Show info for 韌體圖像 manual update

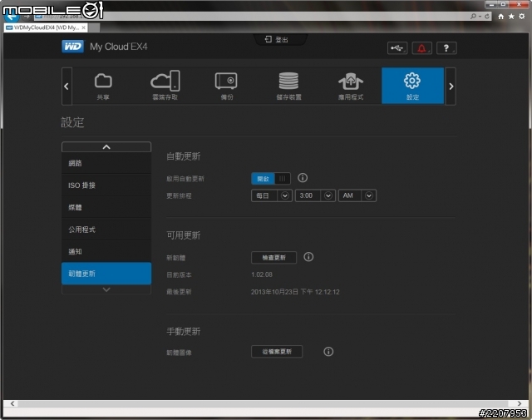click(328, 352)
